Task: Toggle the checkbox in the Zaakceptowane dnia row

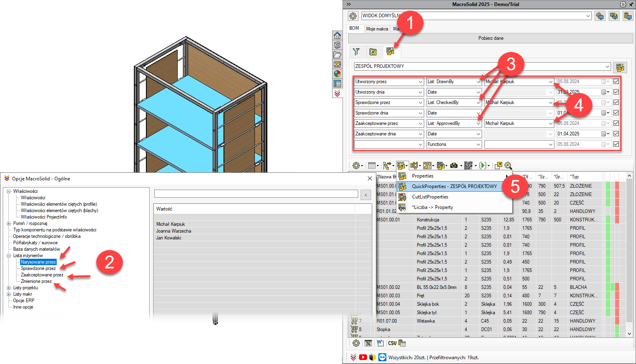Action: coord(616,134)
